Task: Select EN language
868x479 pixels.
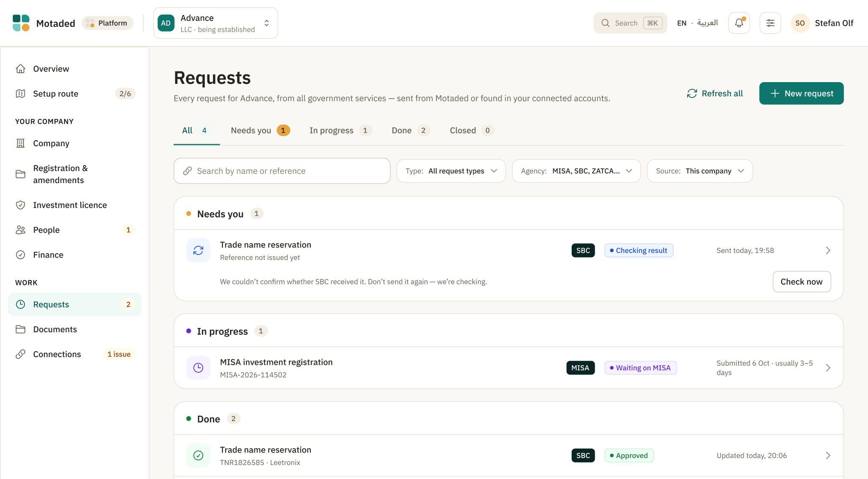Action: pyautogui.click(x=682, y=23)
